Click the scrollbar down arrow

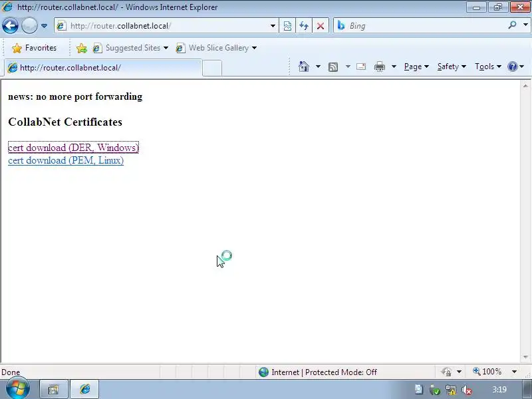[525, 357]
